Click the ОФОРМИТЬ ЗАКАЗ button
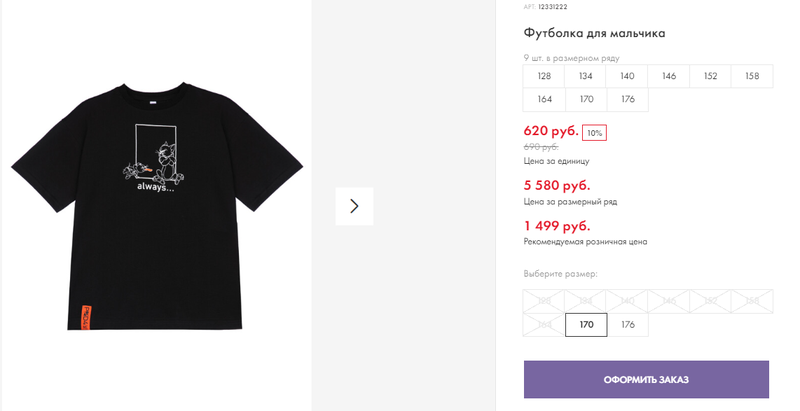800x411 pixels. (x=646, y=379)
